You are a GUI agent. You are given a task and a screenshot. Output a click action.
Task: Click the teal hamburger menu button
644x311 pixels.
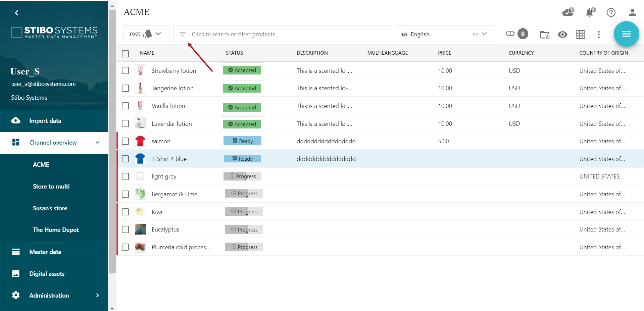[x=626, y=34]
